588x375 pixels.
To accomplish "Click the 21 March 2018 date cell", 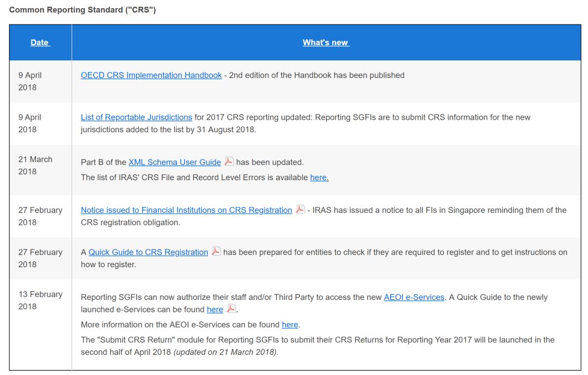I will [x=35, y=165].
